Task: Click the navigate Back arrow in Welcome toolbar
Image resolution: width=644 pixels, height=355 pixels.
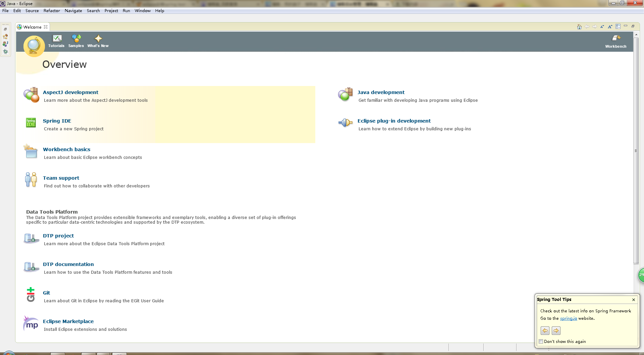Action: point(587,27)
